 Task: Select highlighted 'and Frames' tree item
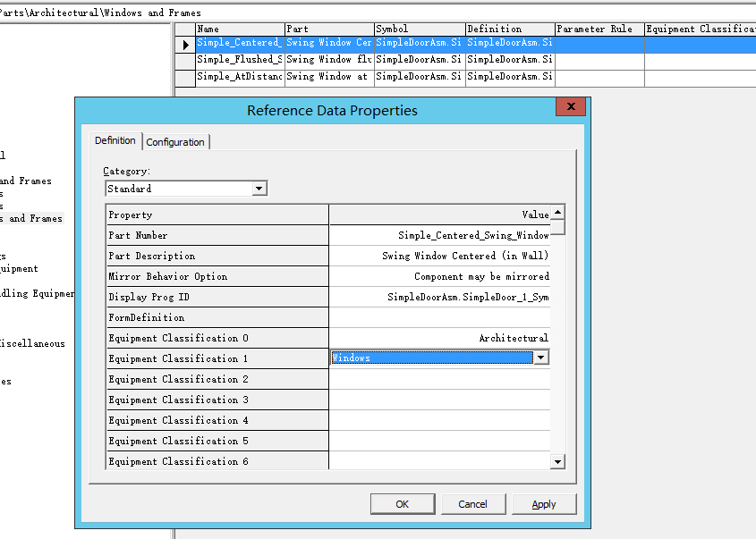pyautogui.click(x=31, y=218)
